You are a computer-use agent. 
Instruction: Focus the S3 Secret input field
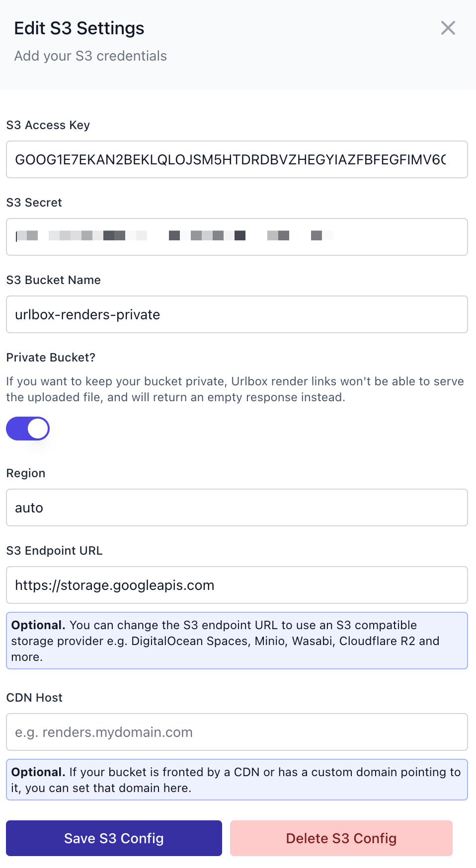(x=237, y=237)
